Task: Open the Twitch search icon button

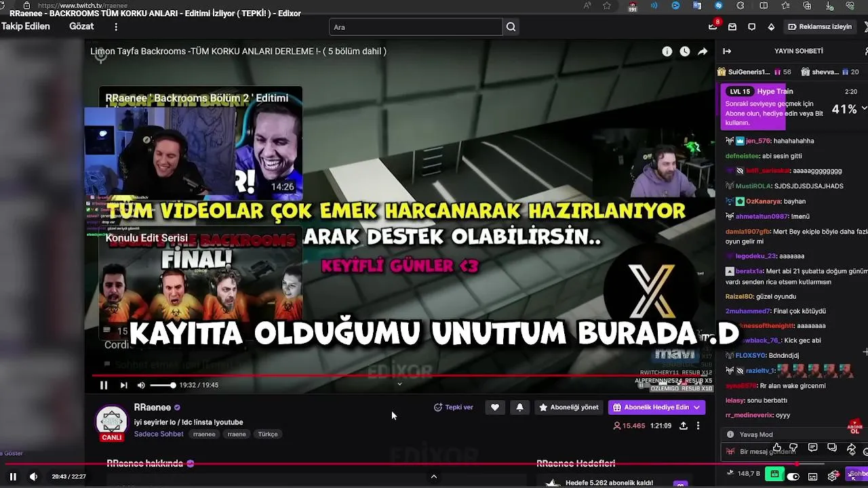Action: tap(511, 27)
